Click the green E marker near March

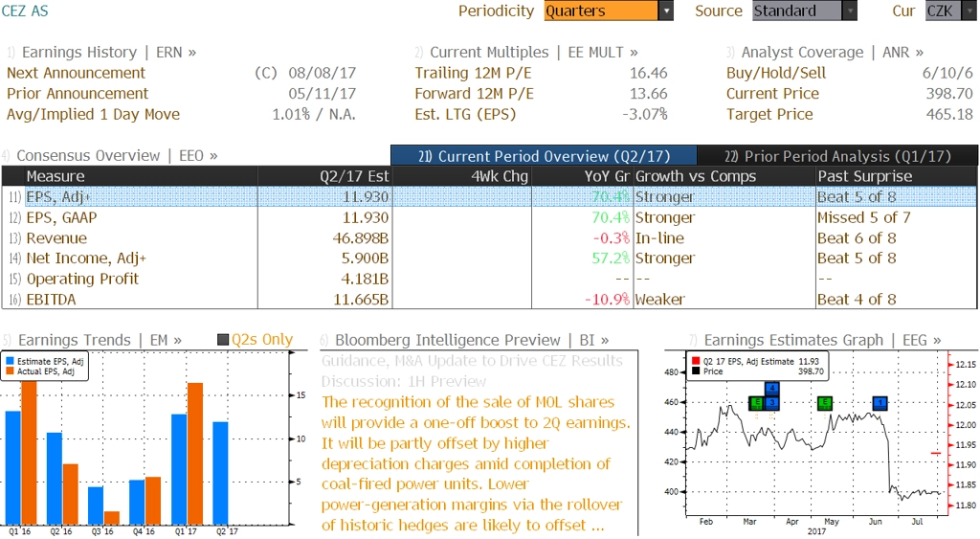tap(757, 403)
